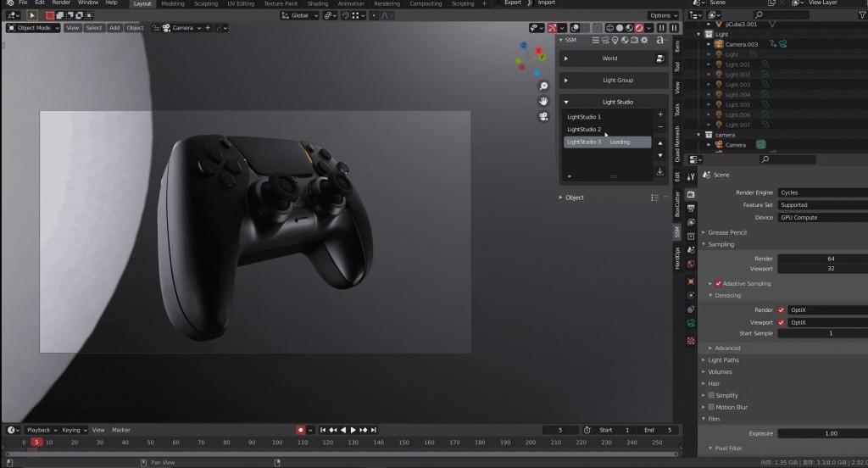Open the Add menu in viewport header
868x468 pixels.
114,28
